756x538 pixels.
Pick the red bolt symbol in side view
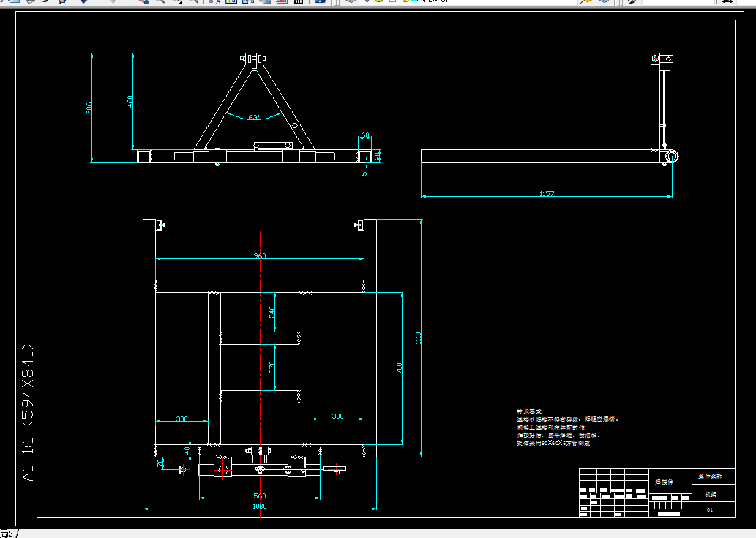(655, 59)
